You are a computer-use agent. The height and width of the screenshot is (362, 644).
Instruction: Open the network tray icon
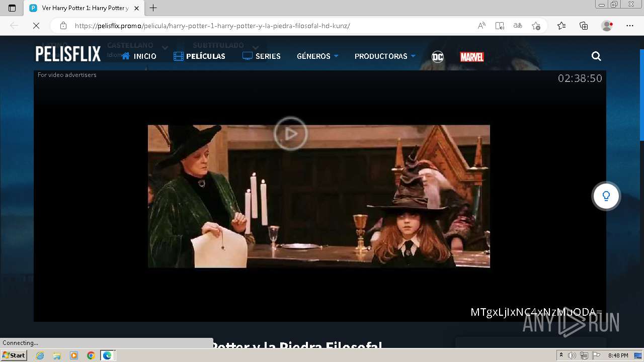(584, 355)
